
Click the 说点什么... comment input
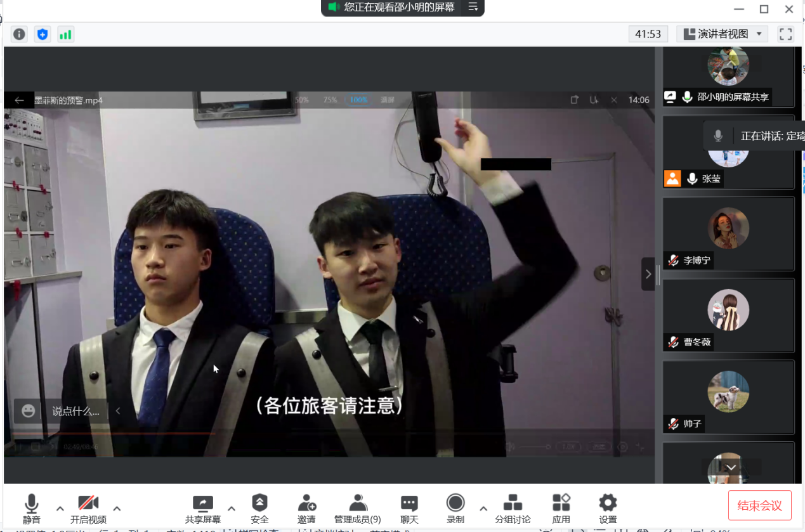click(x=75, y=411)
